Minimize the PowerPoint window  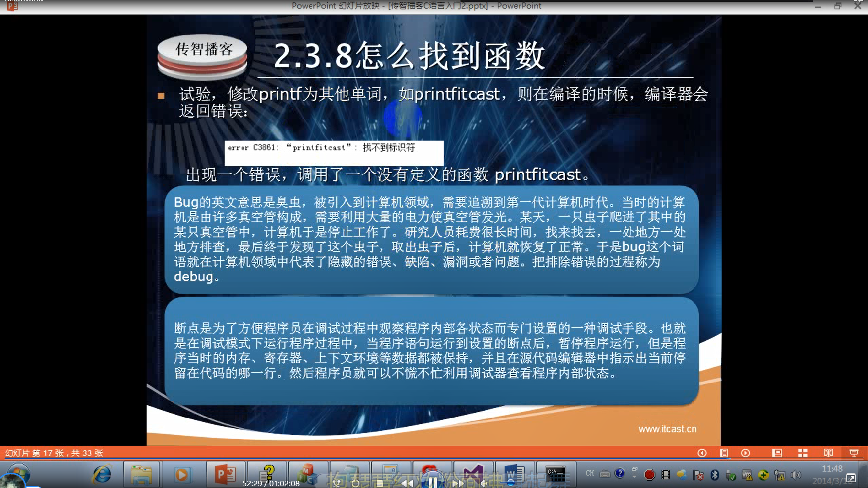818,6
